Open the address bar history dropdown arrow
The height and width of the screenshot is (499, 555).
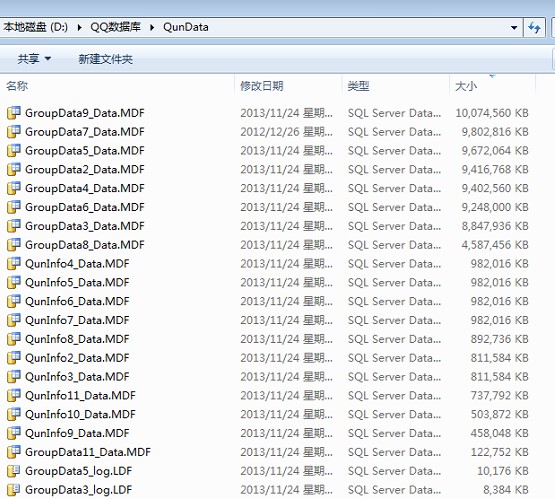point(514,27)
